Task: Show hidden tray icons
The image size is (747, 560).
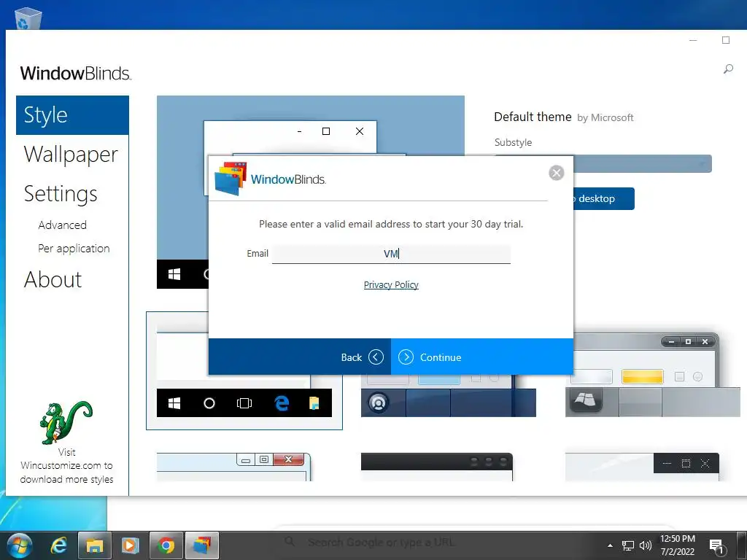Action: click(x=610, y=545)
